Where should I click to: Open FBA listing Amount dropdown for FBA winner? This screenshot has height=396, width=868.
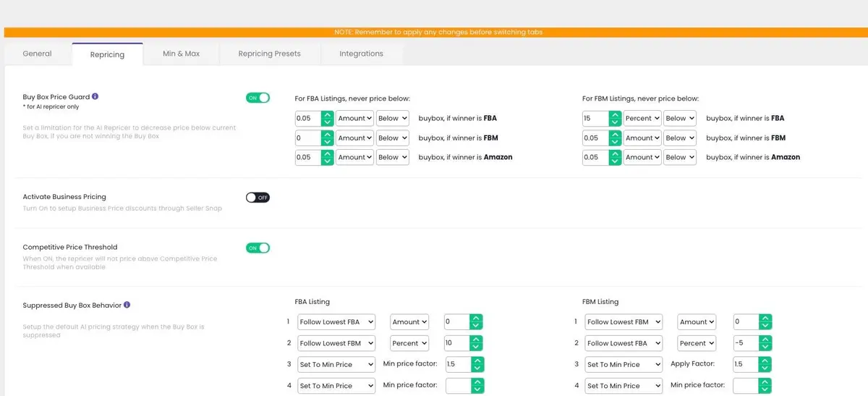[354, 118]
